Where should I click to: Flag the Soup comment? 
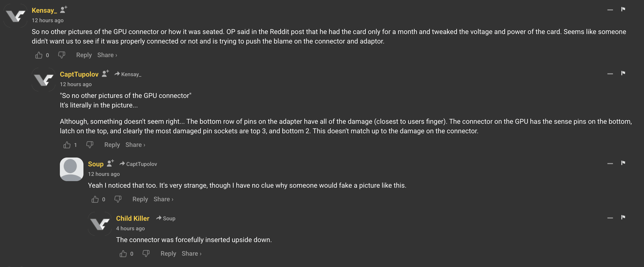pos(623,163)
